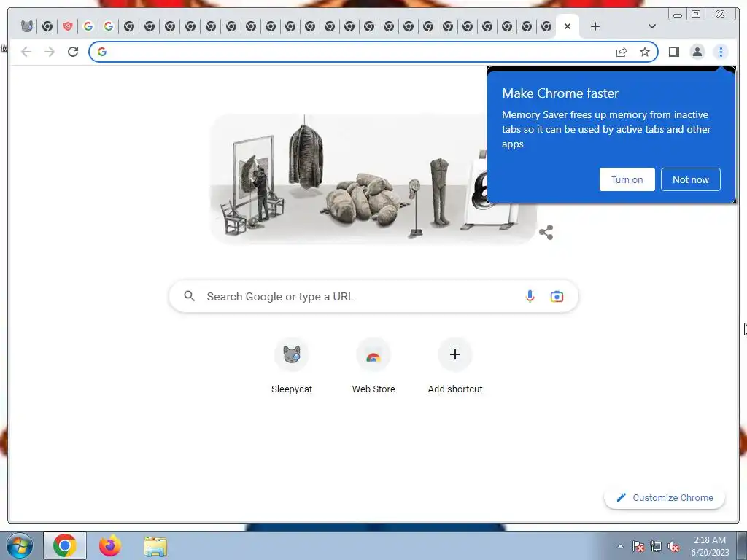Open the Web Store shortcut

point(373,366)
